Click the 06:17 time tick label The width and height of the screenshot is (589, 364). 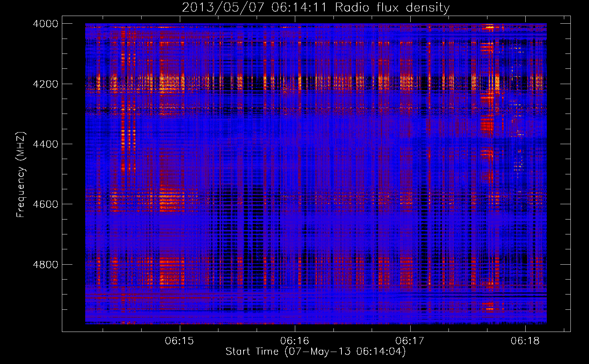click(x=410, y=341)
